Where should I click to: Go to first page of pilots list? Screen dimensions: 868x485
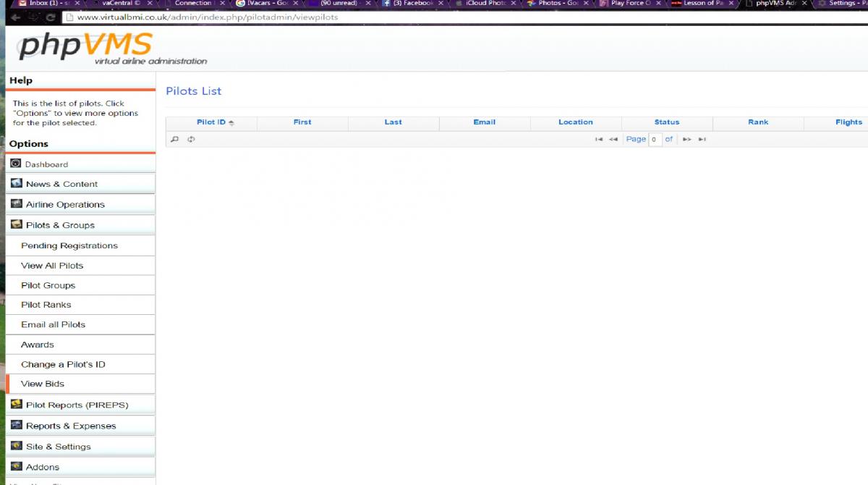click(x=598, y=139)
